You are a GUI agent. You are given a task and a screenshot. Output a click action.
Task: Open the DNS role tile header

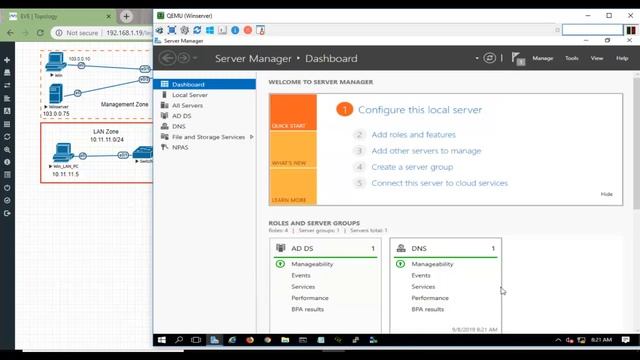[x=445, y=248]
